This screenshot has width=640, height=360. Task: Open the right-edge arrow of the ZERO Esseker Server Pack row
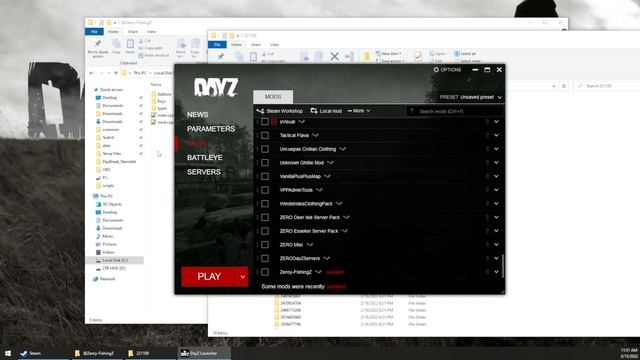(496, 231)
